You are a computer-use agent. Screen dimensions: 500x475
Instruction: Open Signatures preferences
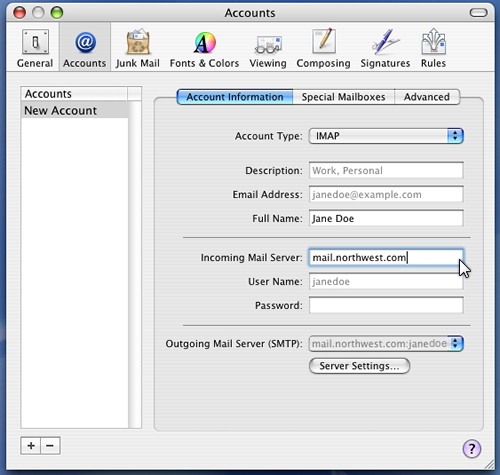click(x=385, y=48)
